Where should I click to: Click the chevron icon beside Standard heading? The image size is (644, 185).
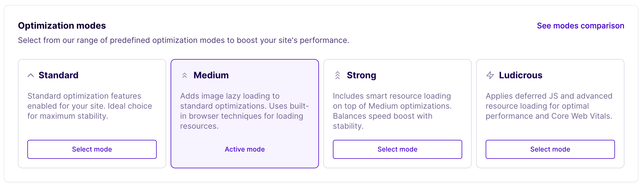tap(32, 75)
